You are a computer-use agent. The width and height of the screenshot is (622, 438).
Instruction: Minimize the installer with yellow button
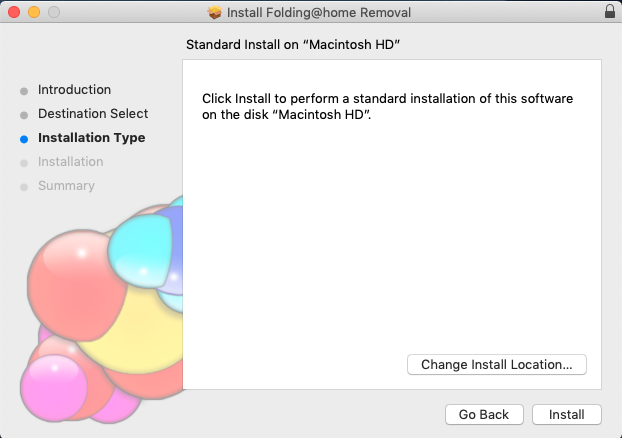[34, 12]
